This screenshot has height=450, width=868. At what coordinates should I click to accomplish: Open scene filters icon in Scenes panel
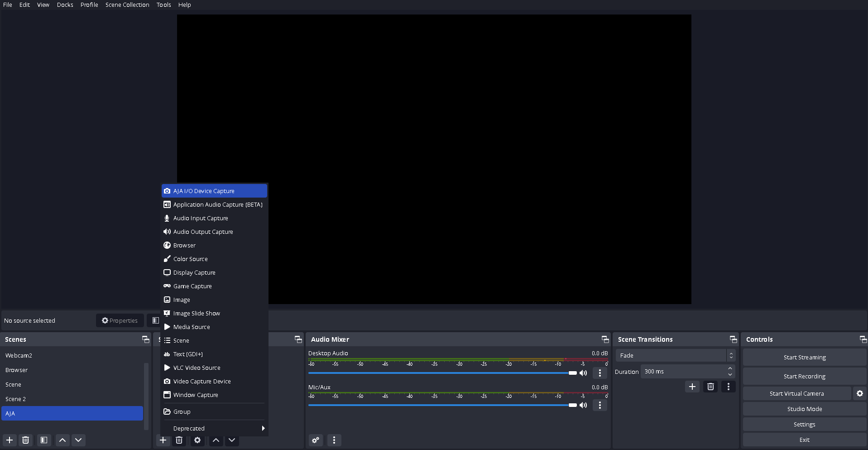click(x=43, y=440)
